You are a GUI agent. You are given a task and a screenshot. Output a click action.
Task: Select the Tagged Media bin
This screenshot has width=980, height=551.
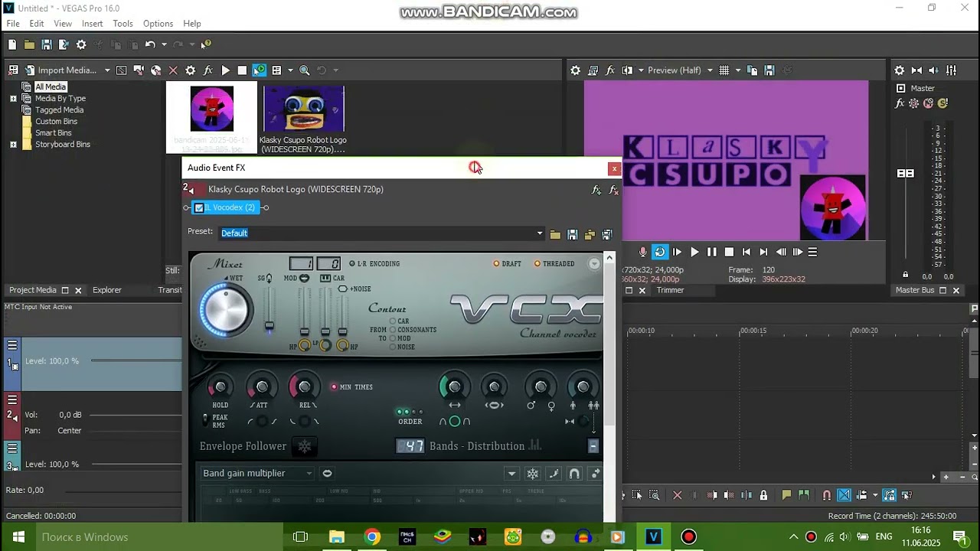[x=59, y=110]
